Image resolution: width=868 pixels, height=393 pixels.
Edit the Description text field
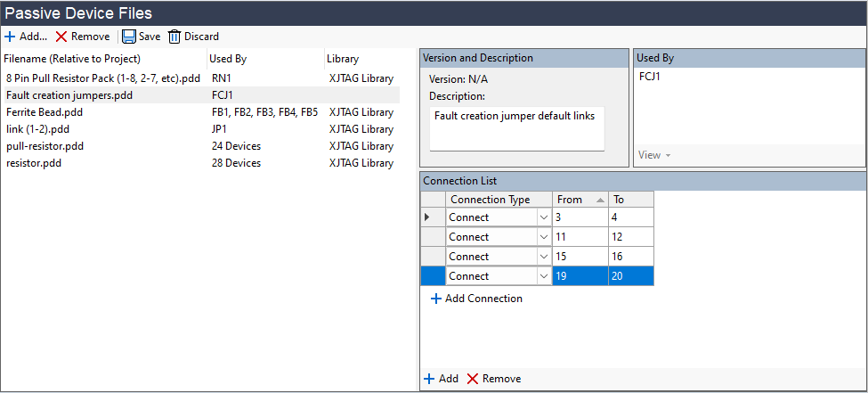coord(516,127)
